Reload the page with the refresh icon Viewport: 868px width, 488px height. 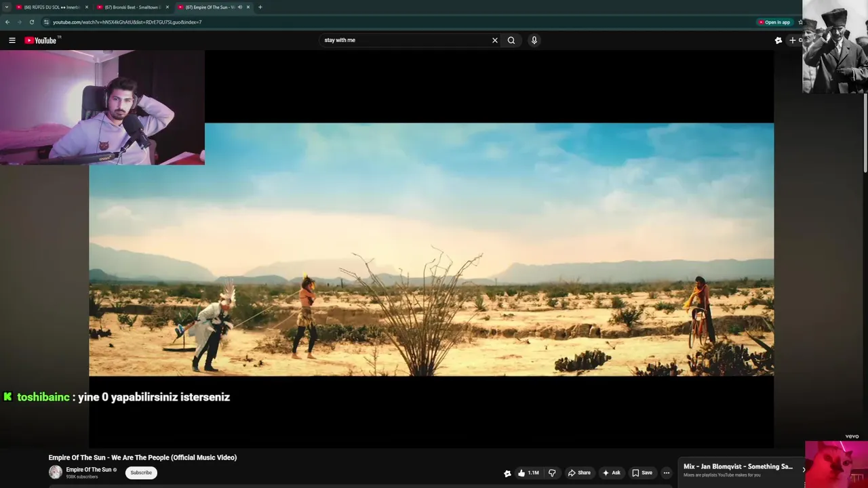point(31,22)
